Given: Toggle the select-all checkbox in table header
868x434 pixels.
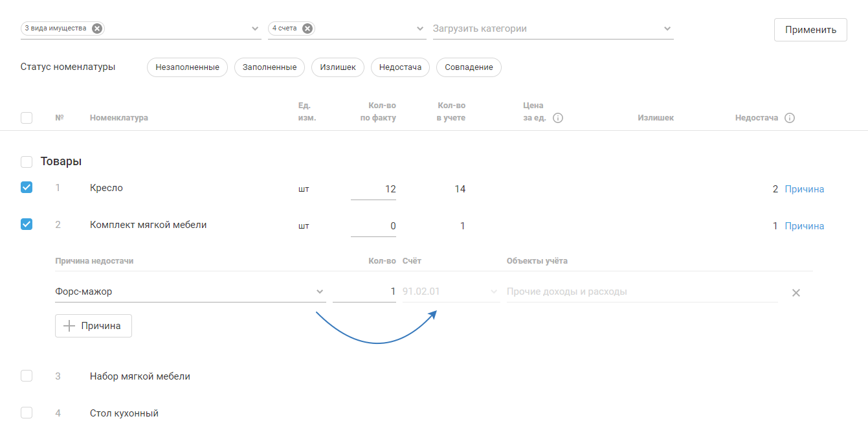Looking at the screenshot, I should 27,118.
